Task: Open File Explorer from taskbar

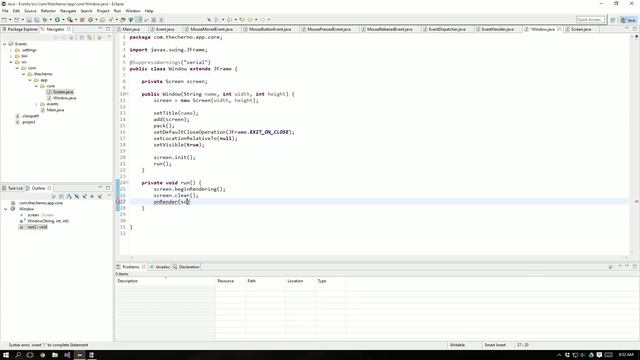Action: pos(55,355)
